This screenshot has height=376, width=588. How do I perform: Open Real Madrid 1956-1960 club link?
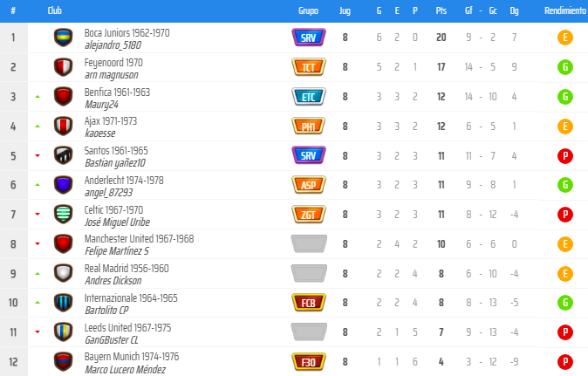click(x=126, y=269)
